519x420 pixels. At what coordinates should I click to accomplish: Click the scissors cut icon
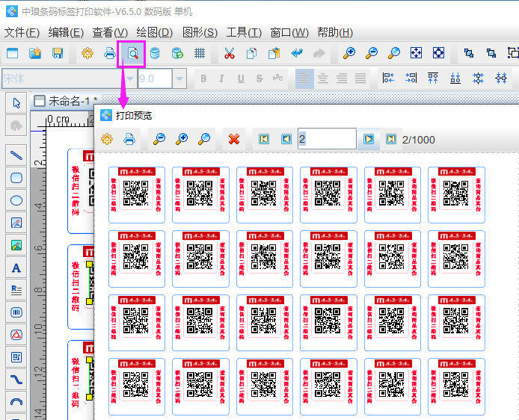pyautogui.click(x=229, y=53)
